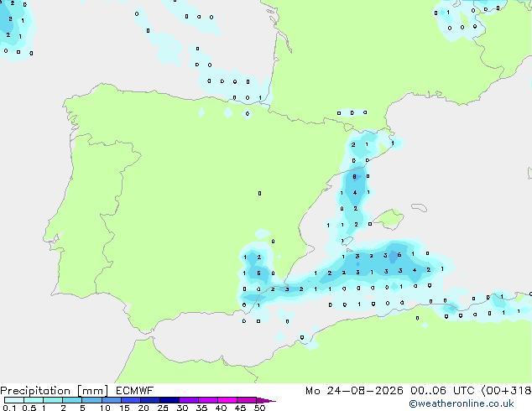The image size is (532, 411).
Task: Click the '50' legend scale label
Action: click(x=259, y=408)
